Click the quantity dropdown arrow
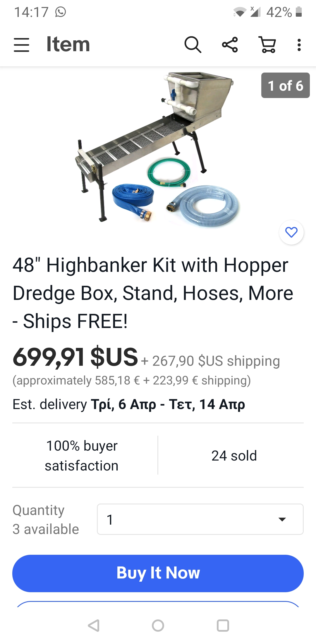 coord(282,520)
